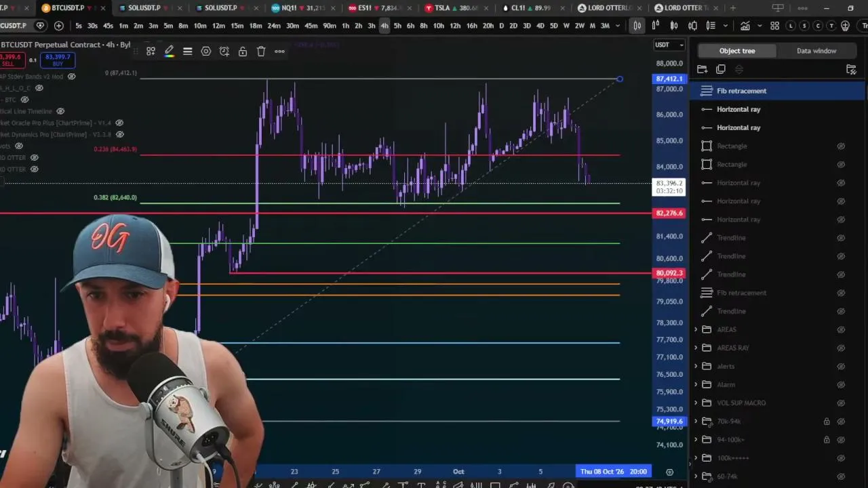868x488 pixels.
Task: Open the indicators icon in the top toolbar
Action: [745, 26]
